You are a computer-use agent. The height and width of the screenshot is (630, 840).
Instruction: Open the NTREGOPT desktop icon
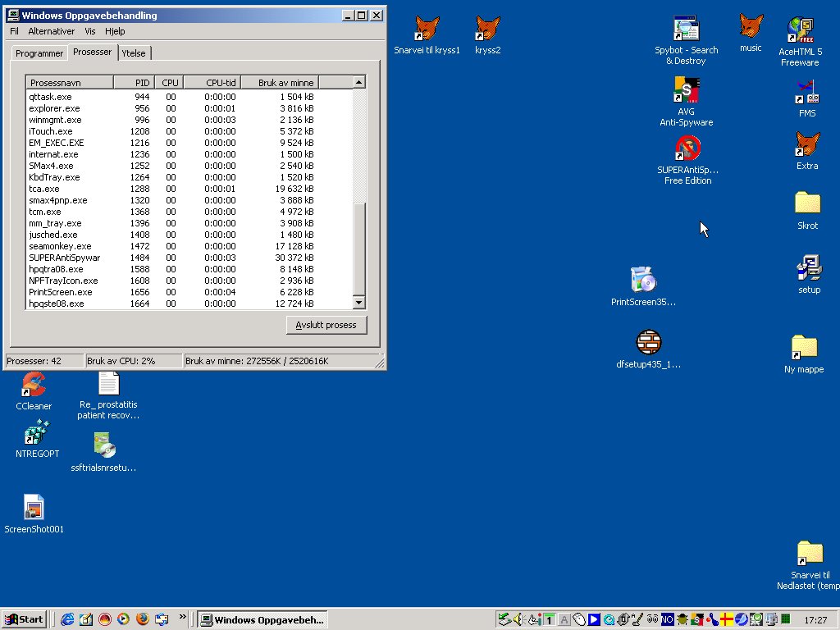(37, 440)
